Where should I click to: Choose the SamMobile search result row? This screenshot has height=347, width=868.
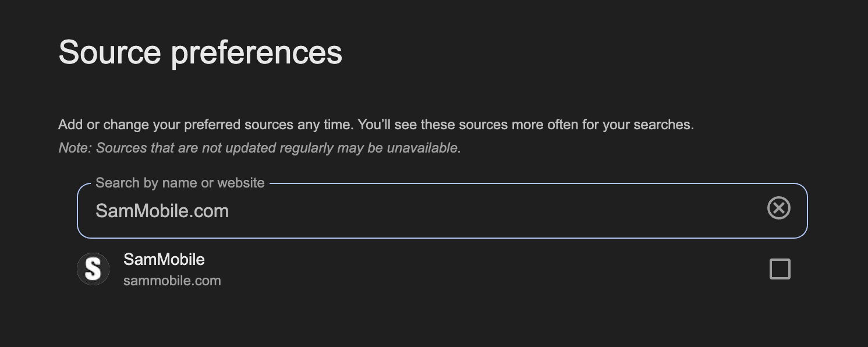408,270
